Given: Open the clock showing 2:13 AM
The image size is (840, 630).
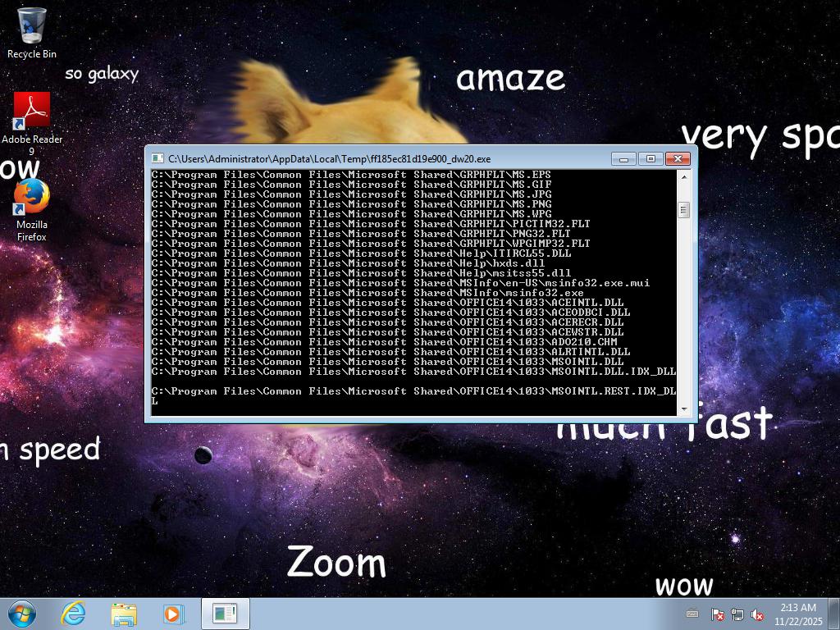Looking at the screenshot, I should 798,614.
